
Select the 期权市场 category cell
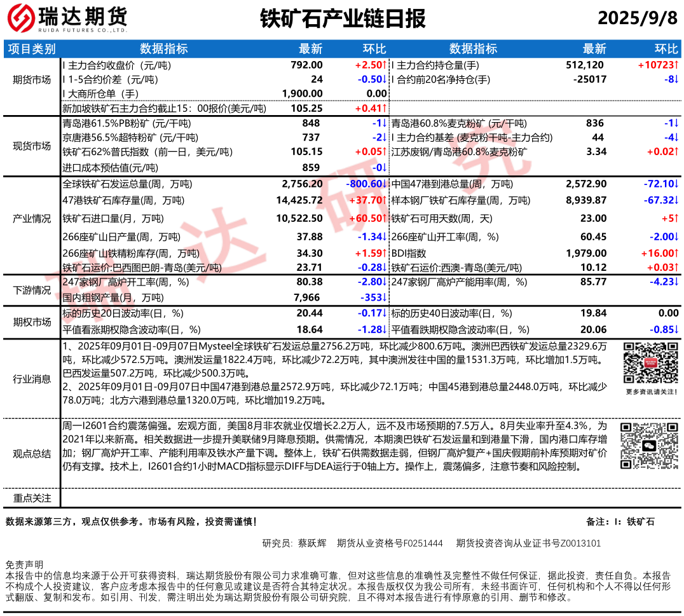click(32, 322)
